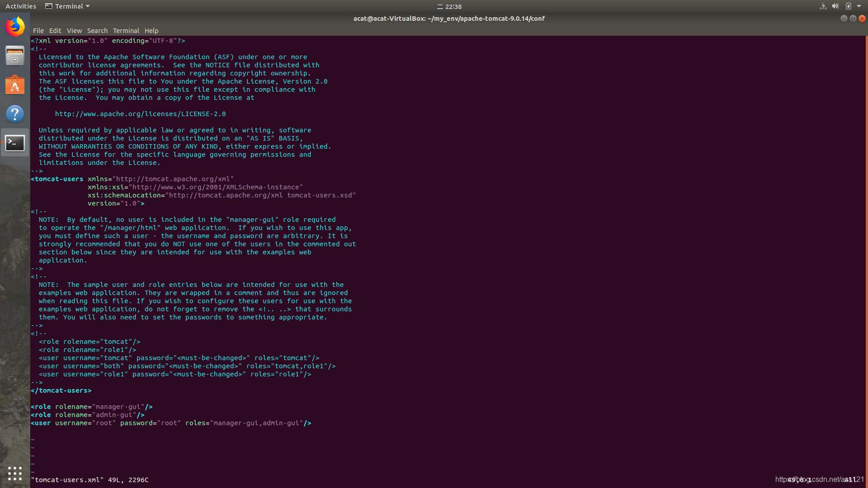Click the commented user "both" line
868x488 pixels.
[187, 366]
